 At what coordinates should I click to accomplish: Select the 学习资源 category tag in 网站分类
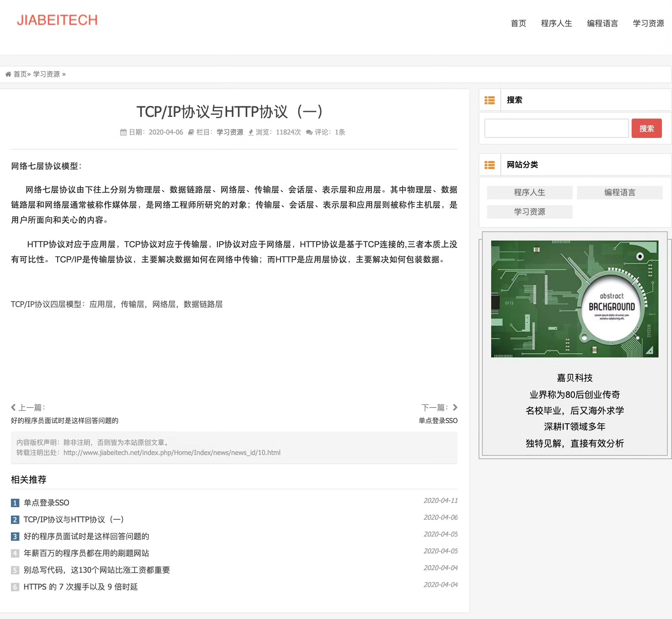click(x=530, y=212)
